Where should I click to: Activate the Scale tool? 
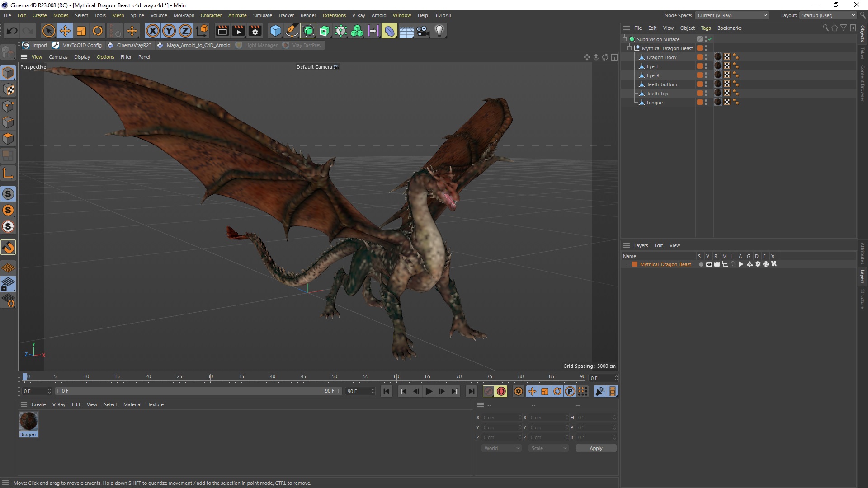81,31
